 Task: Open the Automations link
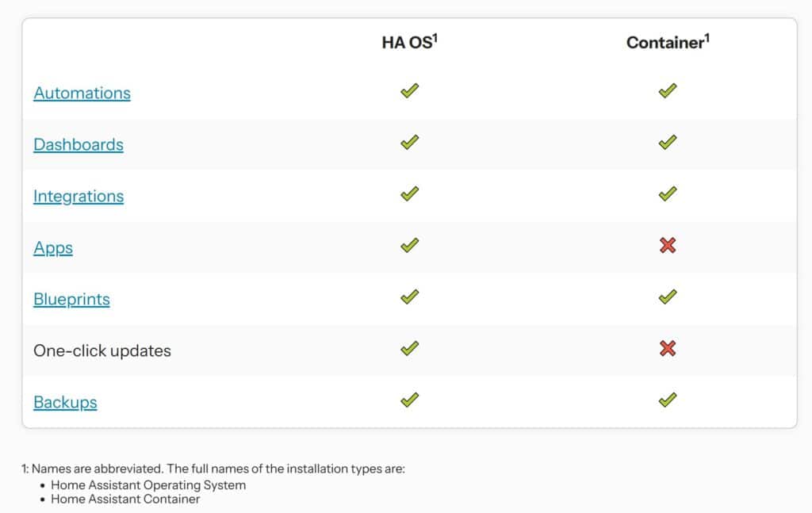(82, 93)
